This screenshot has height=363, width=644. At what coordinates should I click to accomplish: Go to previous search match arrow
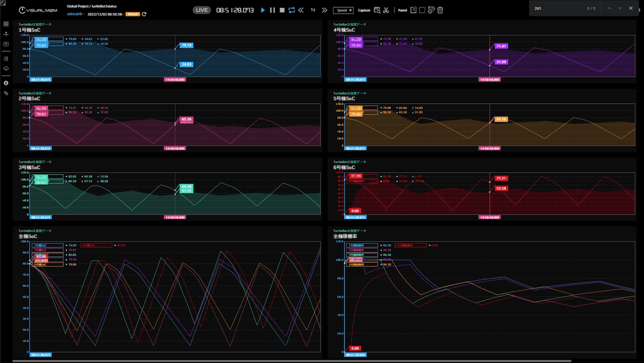(x=609, y=8)
